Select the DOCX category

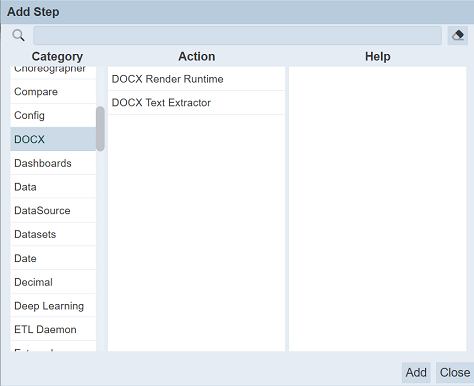53,139
